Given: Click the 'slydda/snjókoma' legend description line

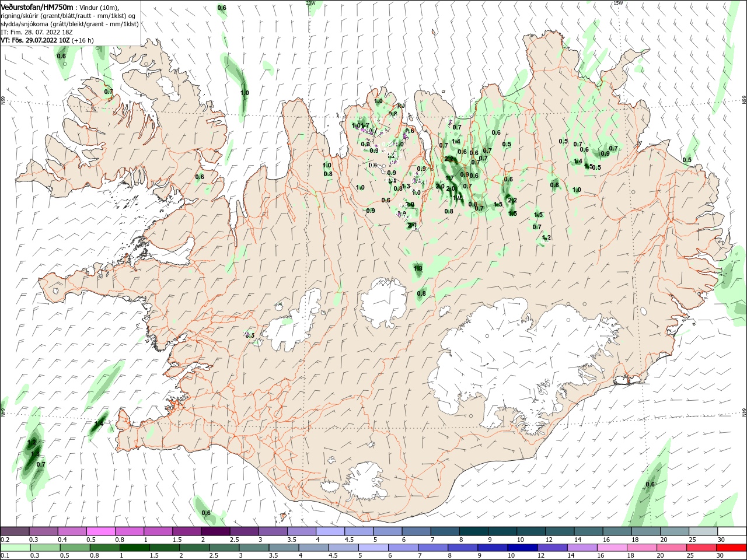Looking at the screenshot, I should pos(69,24).
